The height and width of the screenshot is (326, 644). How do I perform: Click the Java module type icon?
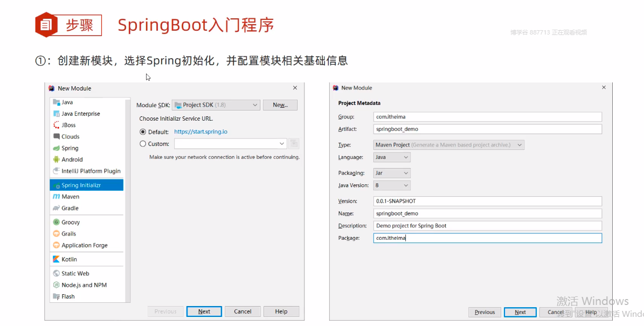(x=56, y=102)
